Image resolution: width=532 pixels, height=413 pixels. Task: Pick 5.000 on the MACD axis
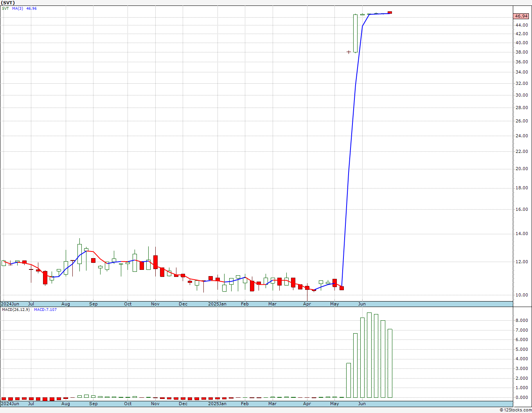coord(522,349)
